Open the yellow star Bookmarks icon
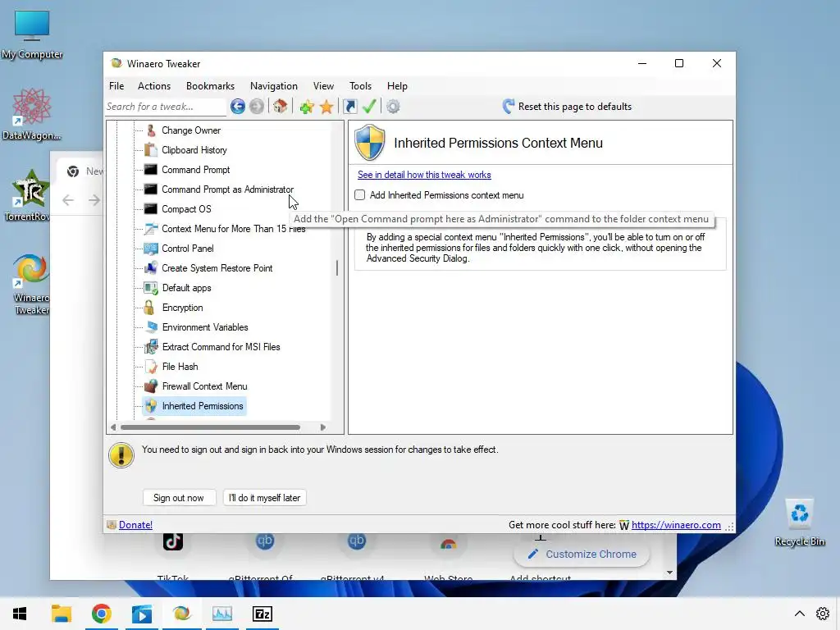840x630 pixels. [326, 107]
